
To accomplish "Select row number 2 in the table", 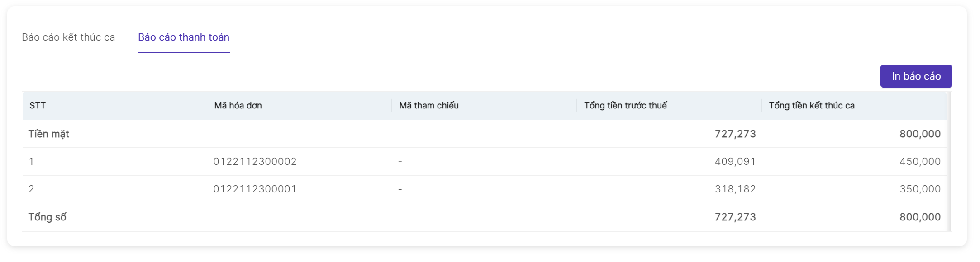I will [31, 189].
